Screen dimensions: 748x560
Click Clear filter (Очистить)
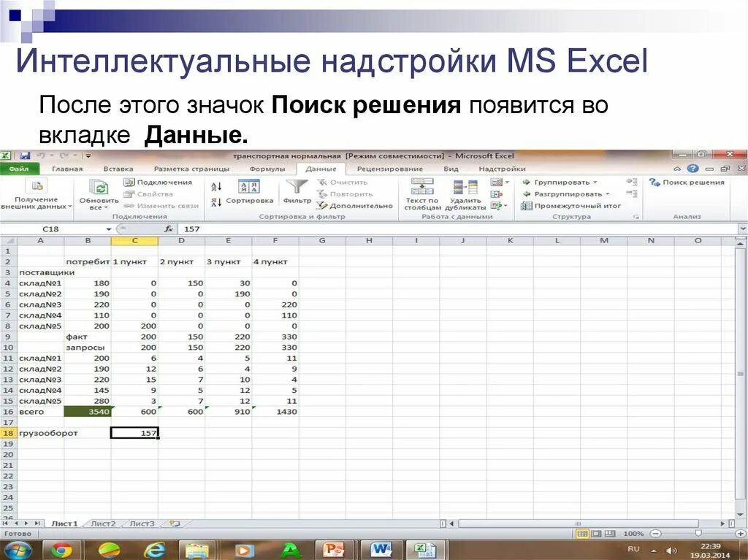click(343, 183)
